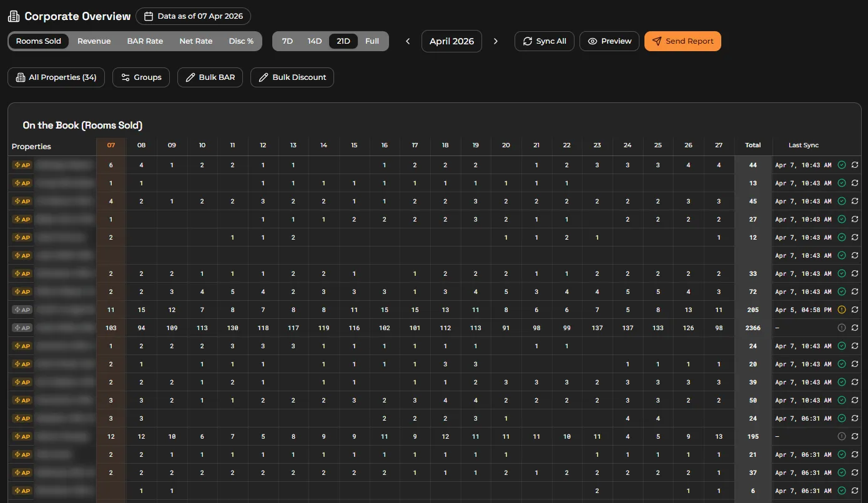Open the Revenue tab
868x503 pixels.
pos(94,41)
